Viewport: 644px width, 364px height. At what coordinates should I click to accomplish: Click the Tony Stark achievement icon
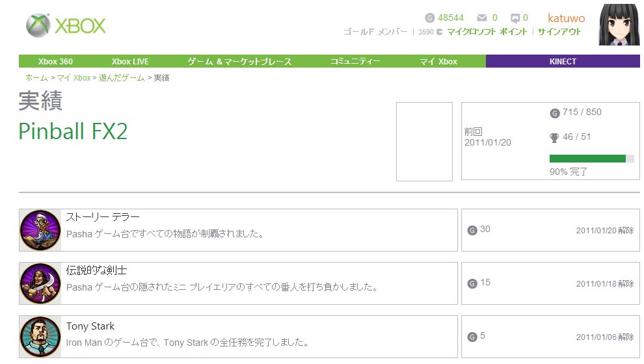[x=40, y=337]
